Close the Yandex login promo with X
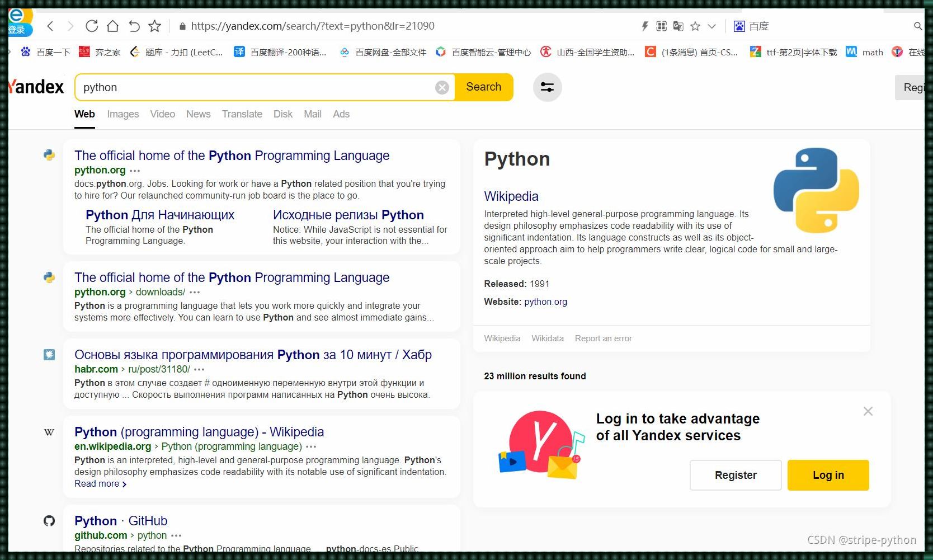933x560 pixels. [868, 411]
